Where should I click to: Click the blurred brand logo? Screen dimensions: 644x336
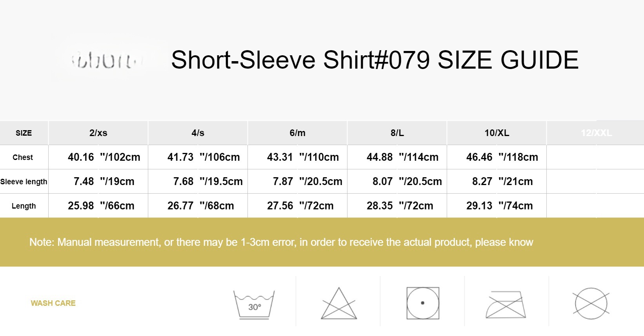(105, 62)
